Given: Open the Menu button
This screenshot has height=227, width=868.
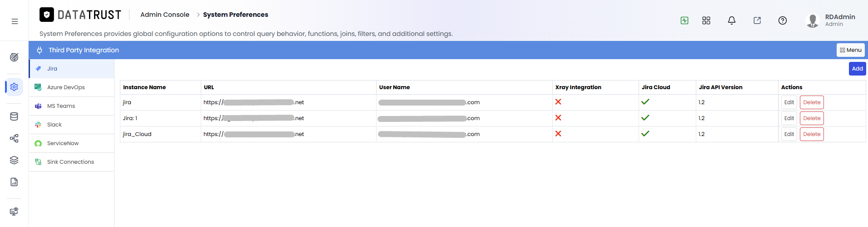Looking at the screenshot, I should click(x=850, y=50).
